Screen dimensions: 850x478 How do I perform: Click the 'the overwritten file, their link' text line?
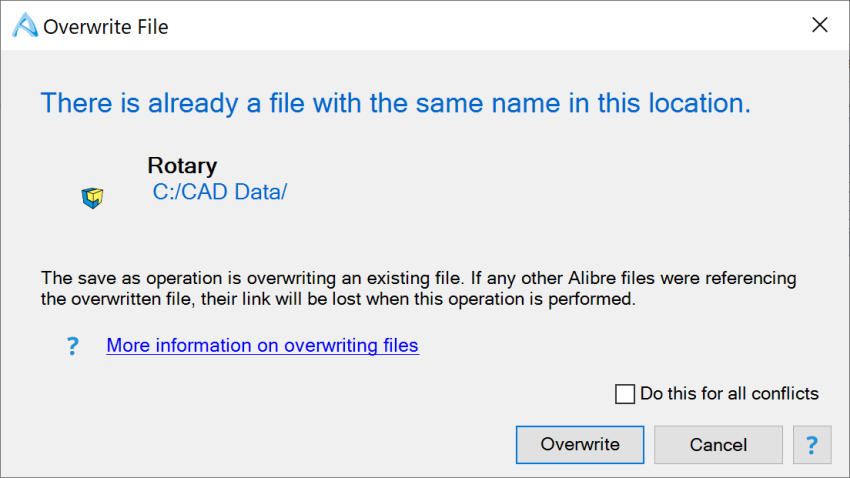338,299
